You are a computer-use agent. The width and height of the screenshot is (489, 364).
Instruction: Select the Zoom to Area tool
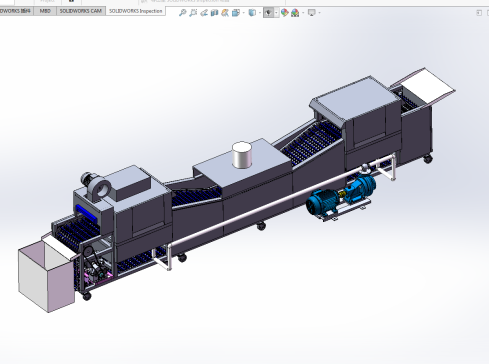point(193,13)
